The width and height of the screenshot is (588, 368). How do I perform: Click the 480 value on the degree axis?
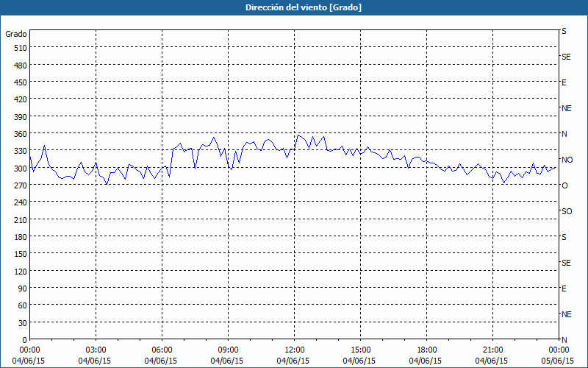(x=21, y=66)
